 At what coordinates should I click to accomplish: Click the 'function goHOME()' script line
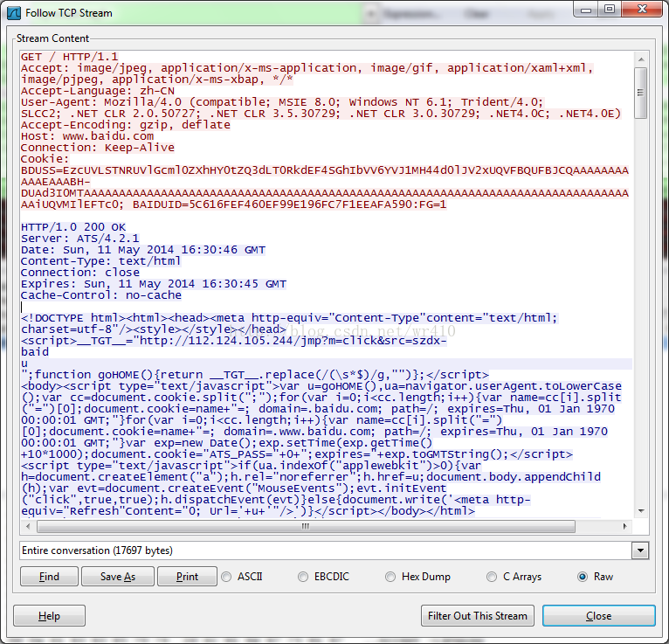(255, 375)
